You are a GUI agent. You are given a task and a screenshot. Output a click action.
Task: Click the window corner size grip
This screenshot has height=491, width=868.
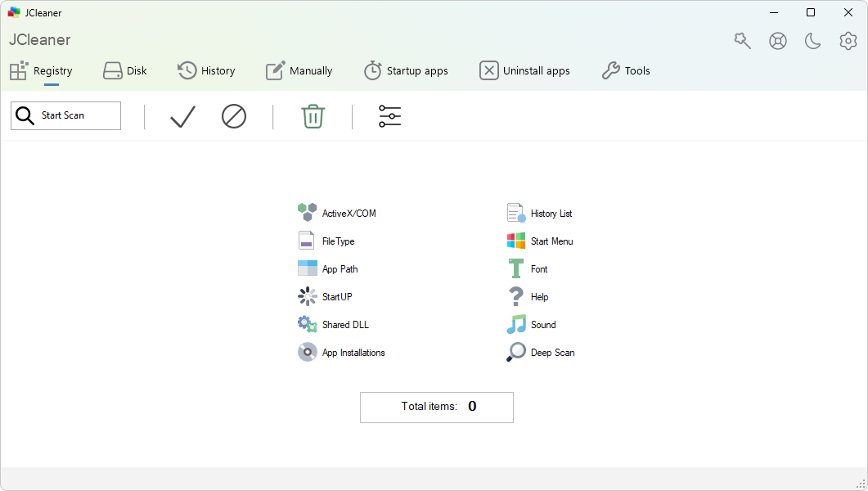click(861, 484)
